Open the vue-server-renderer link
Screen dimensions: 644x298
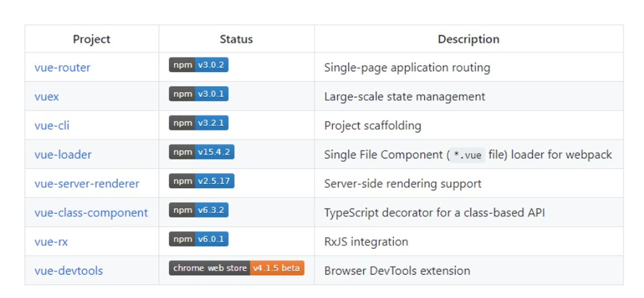(x=87, y=184)
